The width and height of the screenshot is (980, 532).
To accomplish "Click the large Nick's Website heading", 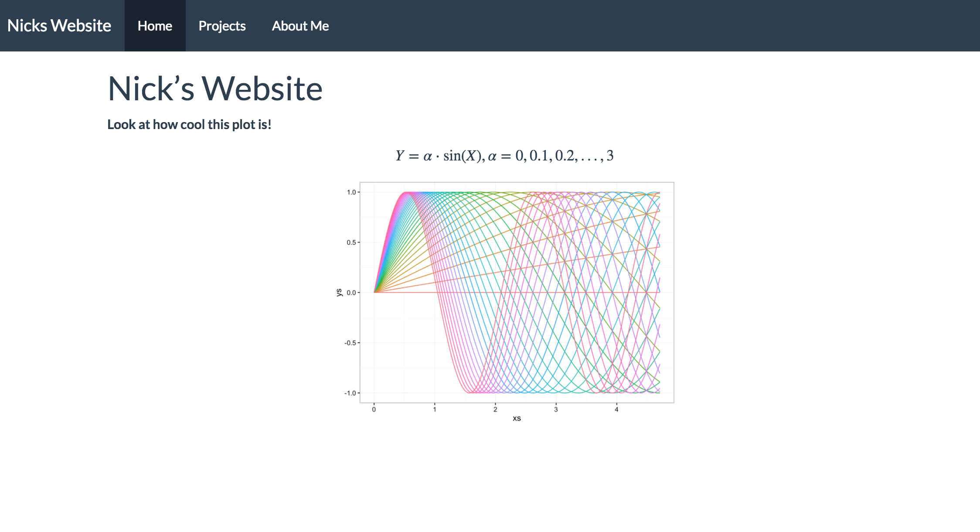I will tap(215, 89).
